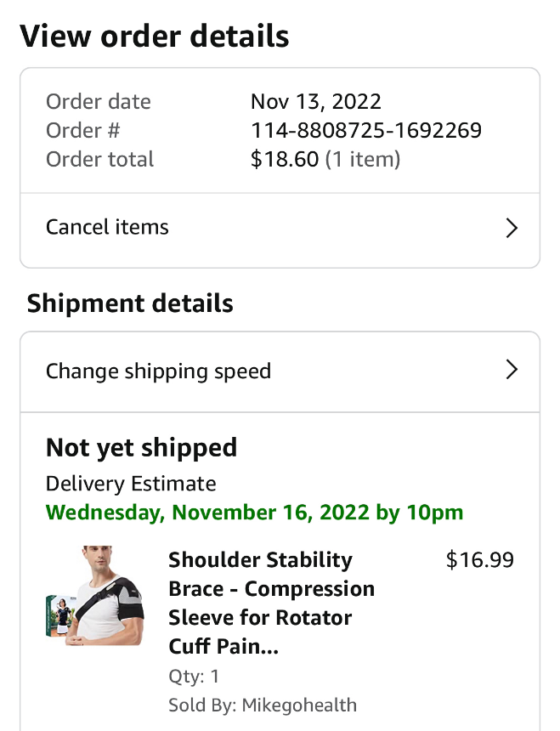Click the View order details heading
This screenshot has height=731, width=560.
pos(155,37)
